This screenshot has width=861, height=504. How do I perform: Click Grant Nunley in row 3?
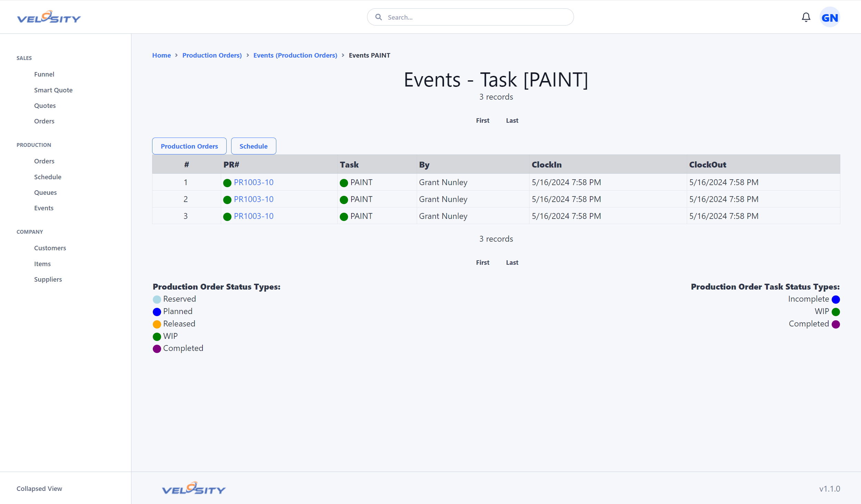coord(443,216)
